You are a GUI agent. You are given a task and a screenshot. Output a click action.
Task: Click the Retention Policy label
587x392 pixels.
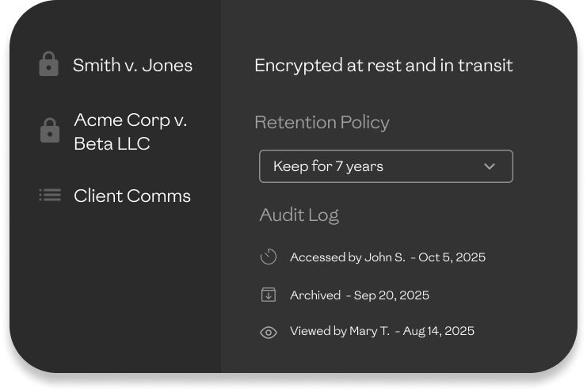click(322, 122)
